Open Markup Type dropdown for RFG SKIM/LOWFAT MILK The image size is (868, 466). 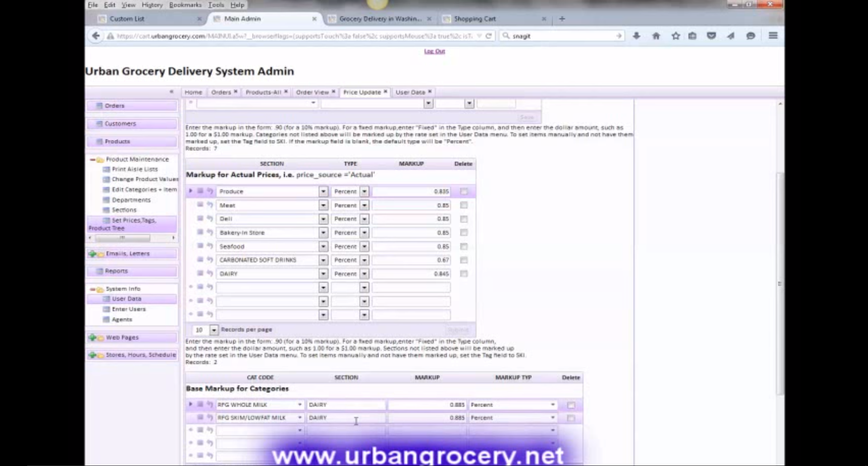552,418
